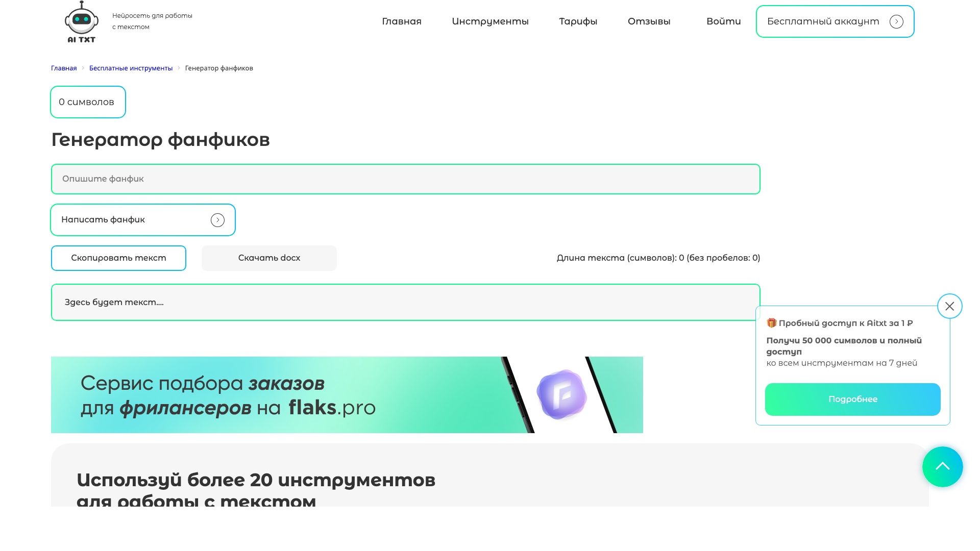
Task: Open the Отзывы menu item
Action: 649,21
